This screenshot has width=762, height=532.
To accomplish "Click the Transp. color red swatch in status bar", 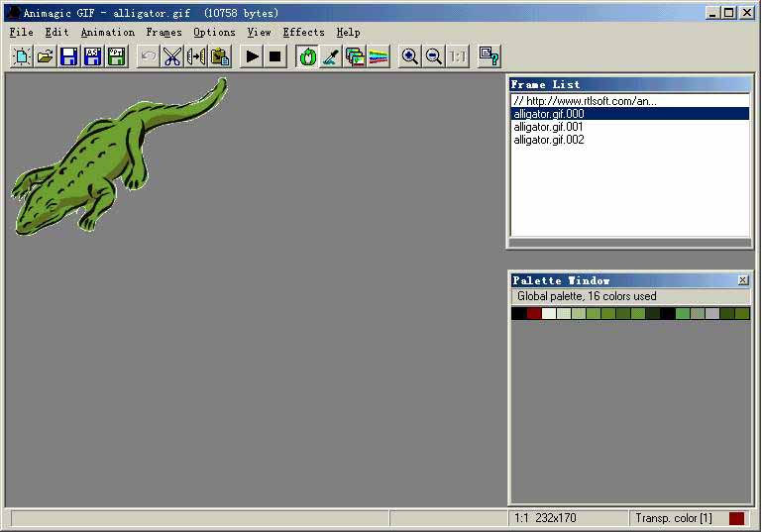I will [x=736, y=518].
